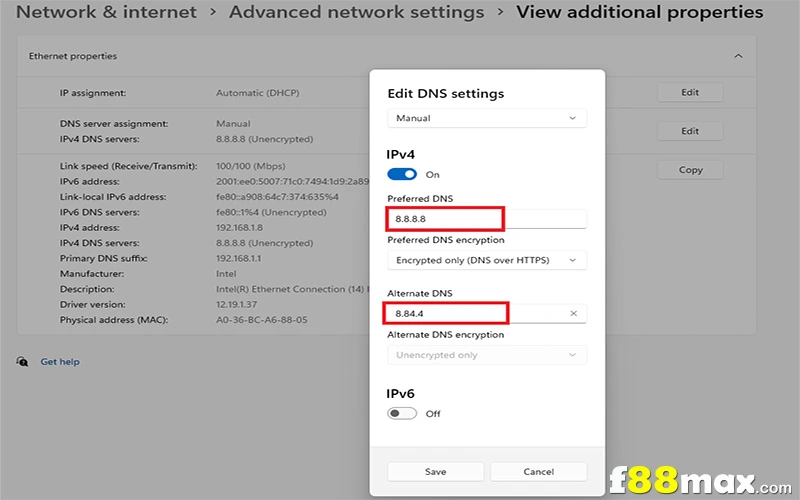Clear the Alternate DNS field with X
Screen dimensions: 800x500
click(573, 313)
